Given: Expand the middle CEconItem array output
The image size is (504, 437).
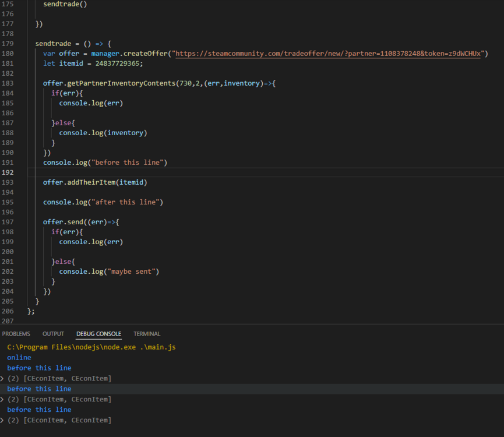Looking at the screenshot, I should pyautogui.click(x=2, y=400).
